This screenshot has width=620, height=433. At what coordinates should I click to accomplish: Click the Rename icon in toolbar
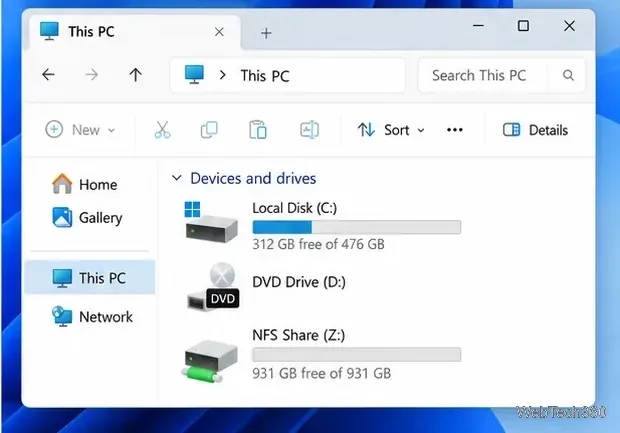click(x=310, y=130)
